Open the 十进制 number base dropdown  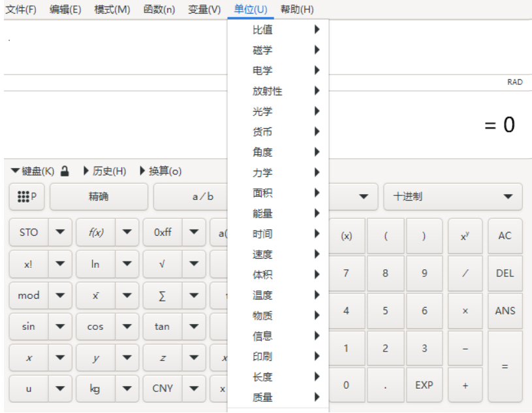point(453,197)
